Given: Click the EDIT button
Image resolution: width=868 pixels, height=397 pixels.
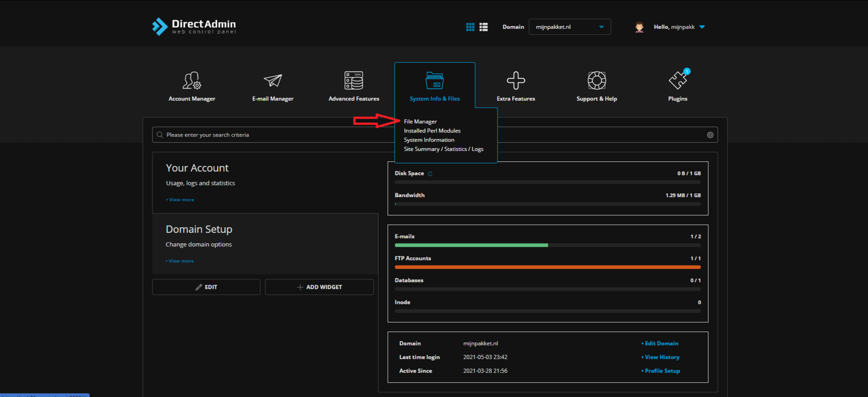Looking at the screenshot, I should 206,287.
